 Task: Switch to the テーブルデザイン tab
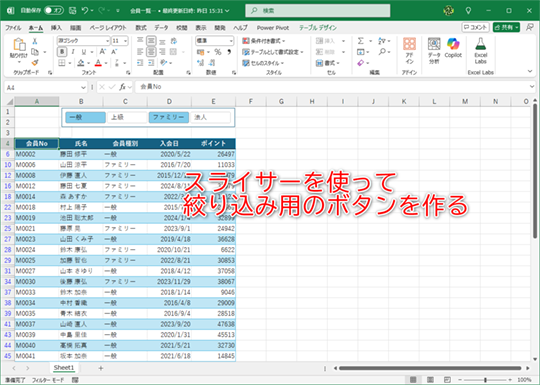(318, 28)
